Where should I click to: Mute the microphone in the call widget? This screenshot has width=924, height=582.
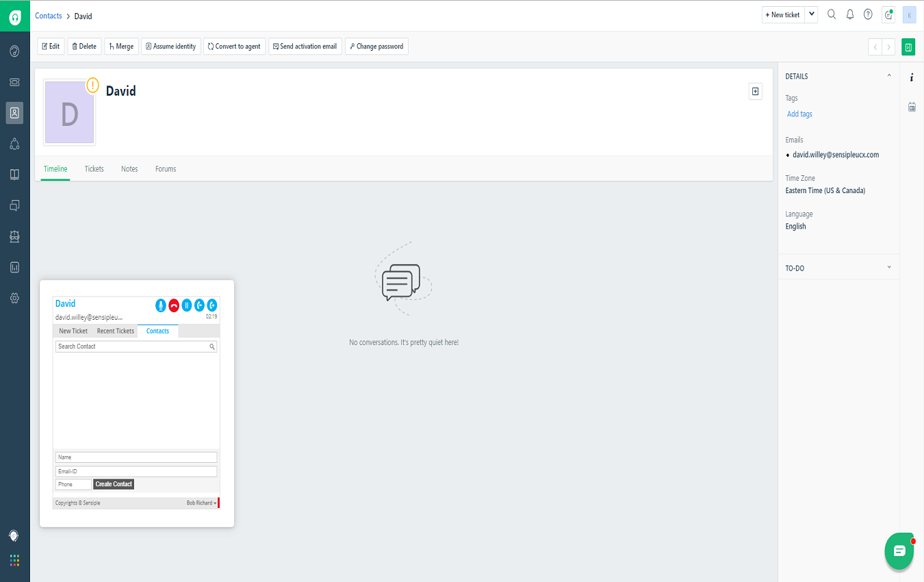tap(160, 305)
